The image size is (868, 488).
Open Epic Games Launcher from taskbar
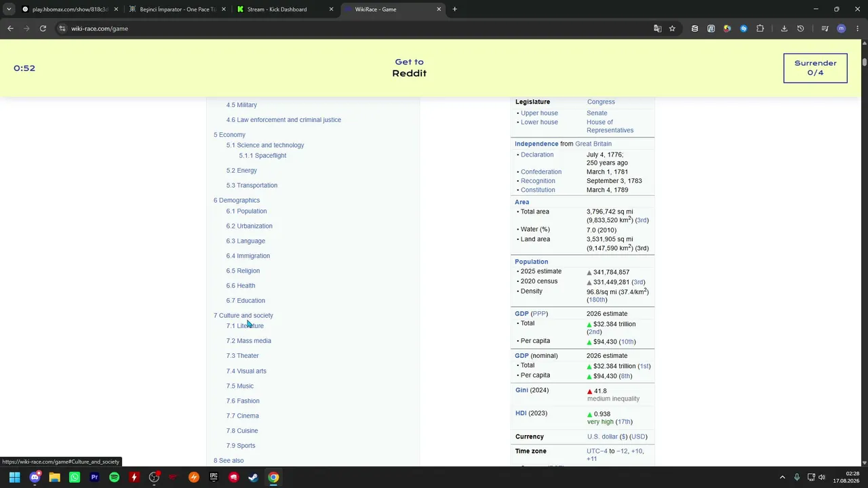coord(214,477)
